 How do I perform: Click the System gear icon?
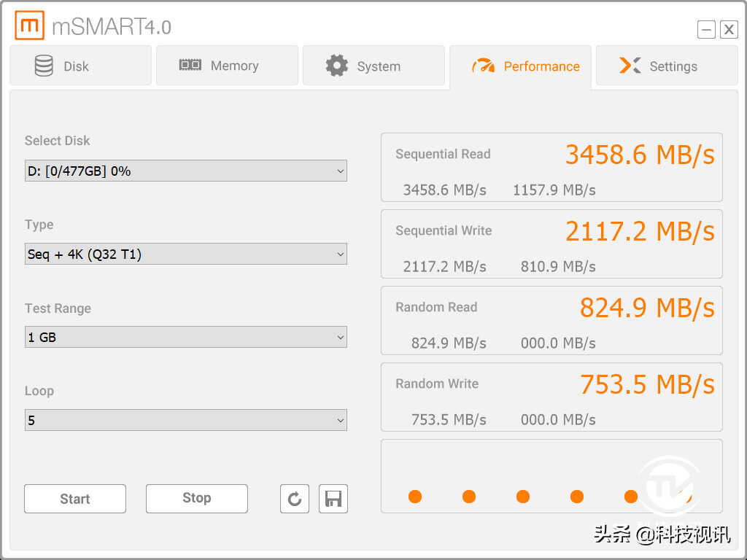(x=337, y=66)
